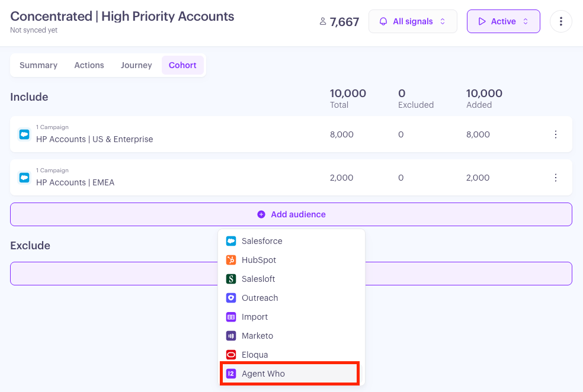Choose Agent Who from audience menu
This screenshot has height=392, width=583.
click(x=290, y=374)
